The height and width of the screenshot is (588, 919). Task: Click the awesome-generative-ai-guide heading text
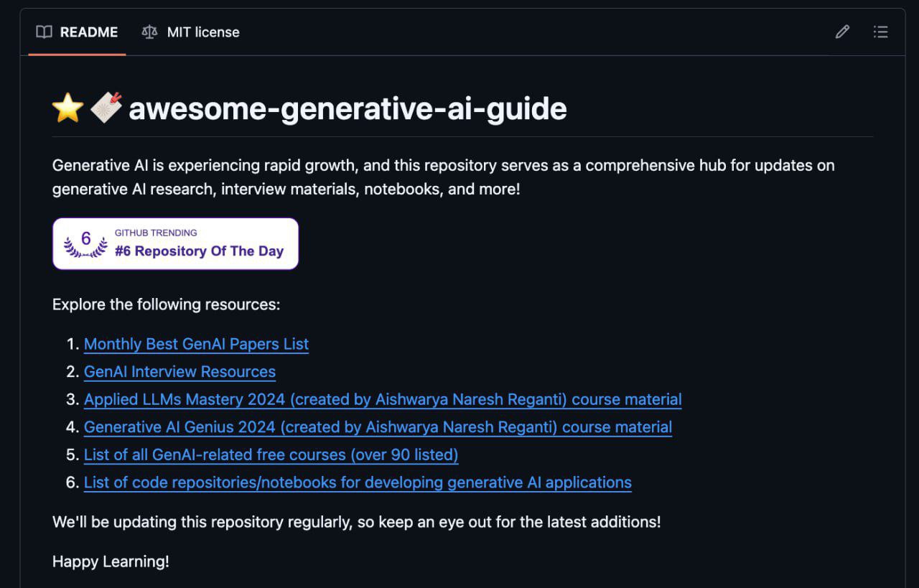(347, 108)
